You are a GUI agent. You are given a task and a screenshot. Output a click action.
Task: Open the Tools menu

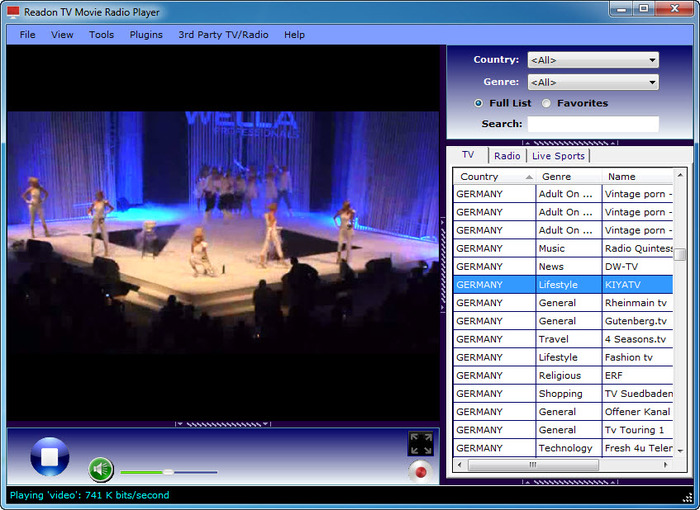(x=101, y=34)
